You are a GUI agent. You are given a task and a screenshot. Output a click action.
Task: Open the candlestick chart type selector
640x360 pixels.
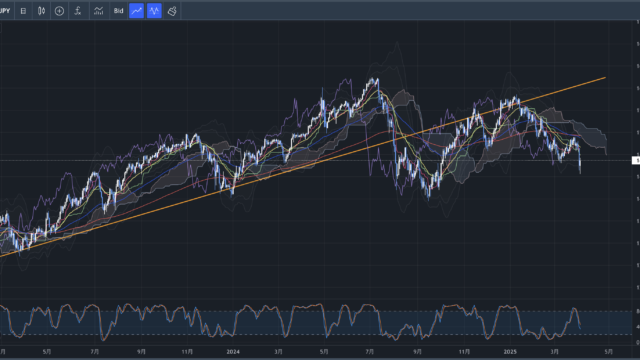[x=41, y=11]
